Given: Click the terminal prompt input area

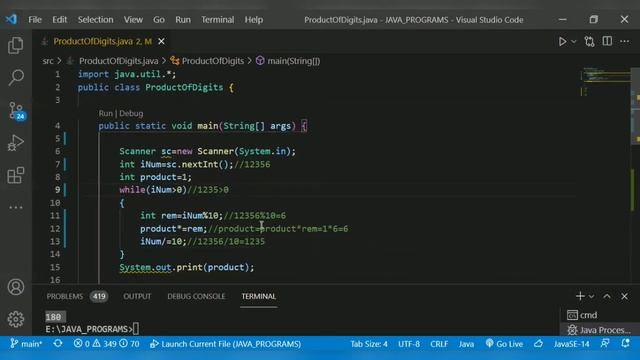Looking at the screenshot, I should 136,329.
